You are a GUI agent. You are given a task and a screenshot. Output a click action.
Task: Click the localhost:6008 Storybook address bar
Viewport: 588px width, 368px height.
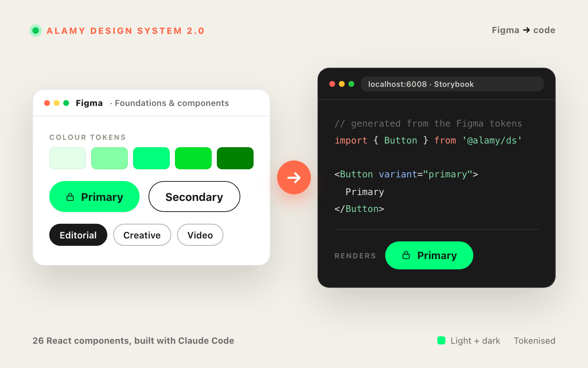[452, 84]
